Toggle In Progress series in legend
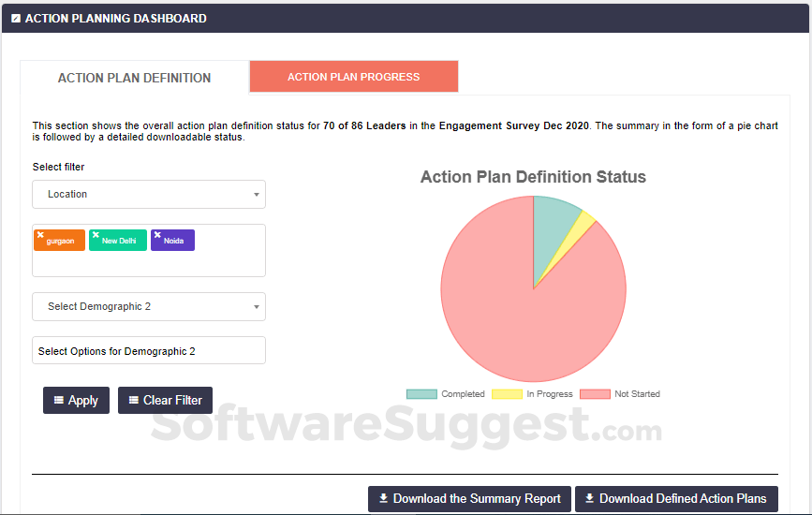Screen dimensions: 812x515 (507, 394)
